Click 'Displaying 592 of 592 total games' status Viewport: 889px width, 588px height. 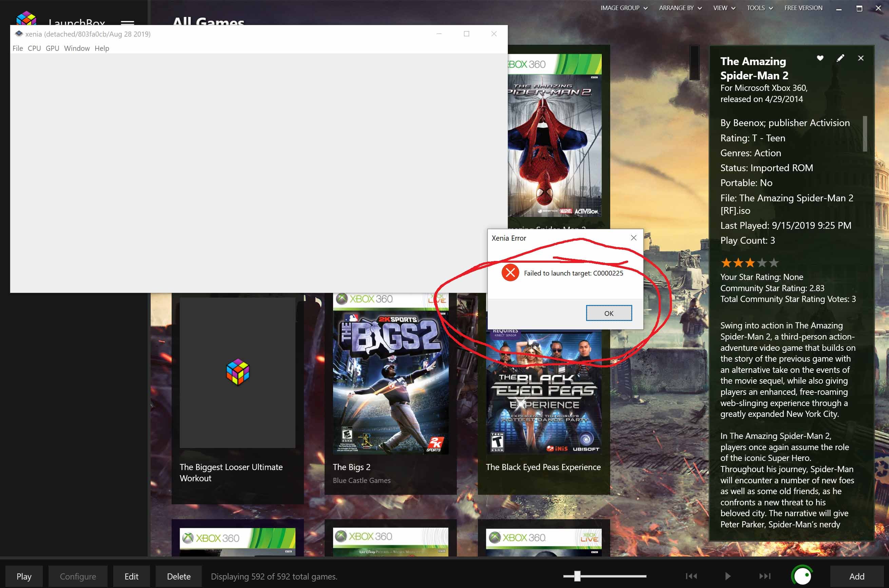click(x=274, y=576)
